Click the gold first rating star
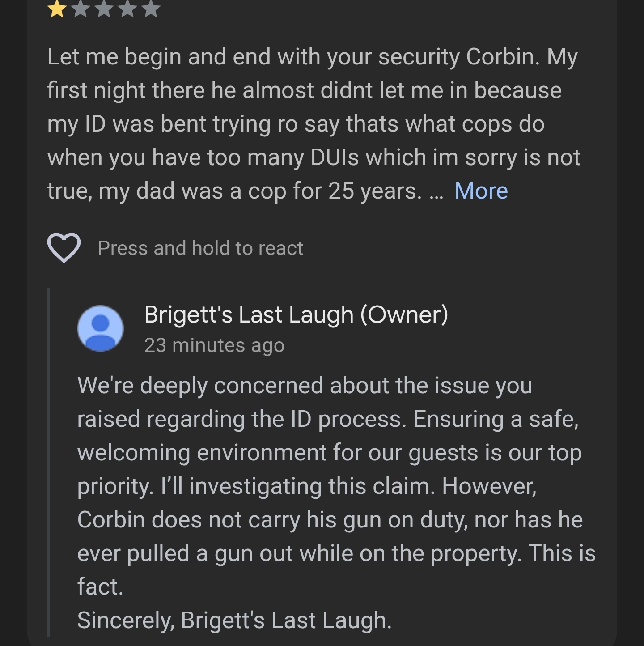Viewport: 644px width, 646px height. point(57,8)
